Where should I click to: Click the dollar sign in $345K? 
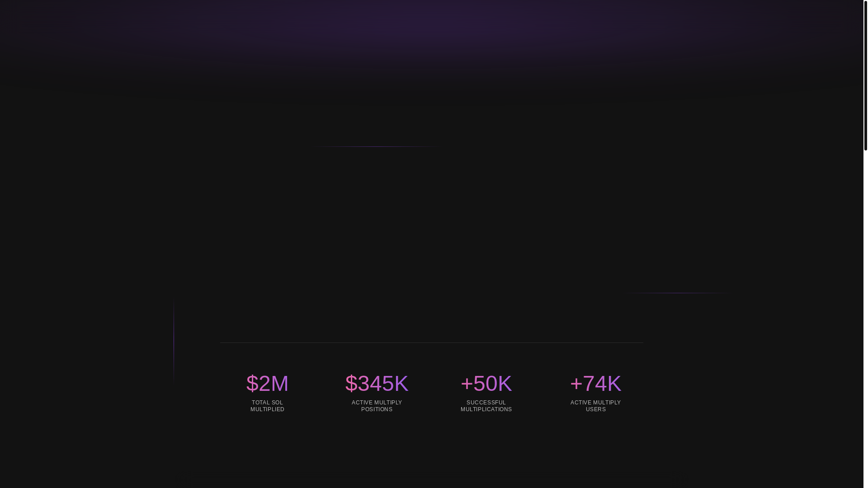pos(351,384)
